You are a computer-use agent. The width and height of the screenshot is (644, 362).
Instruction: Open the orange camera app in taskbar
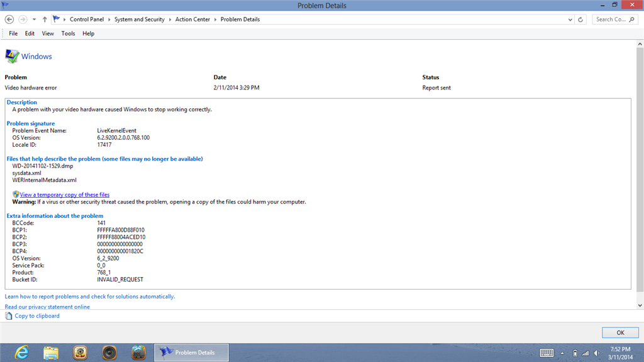80,353
